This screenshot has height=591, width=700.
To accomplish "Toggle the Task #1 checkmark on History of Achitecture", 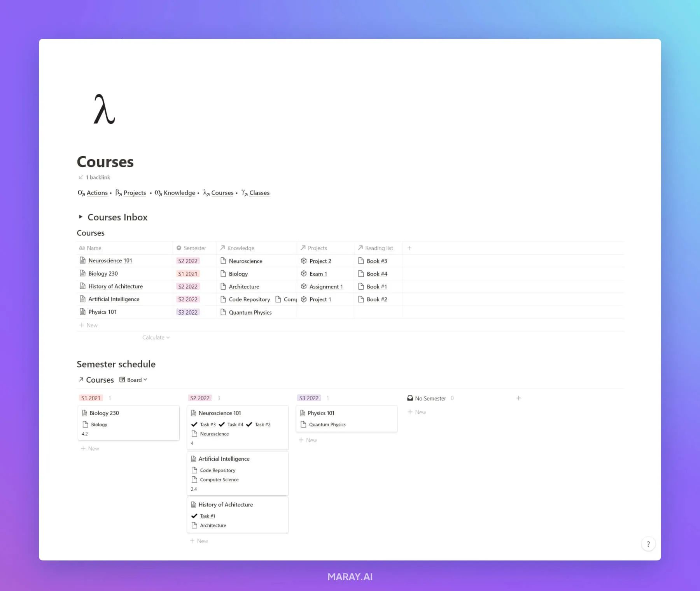I will 194,516.
